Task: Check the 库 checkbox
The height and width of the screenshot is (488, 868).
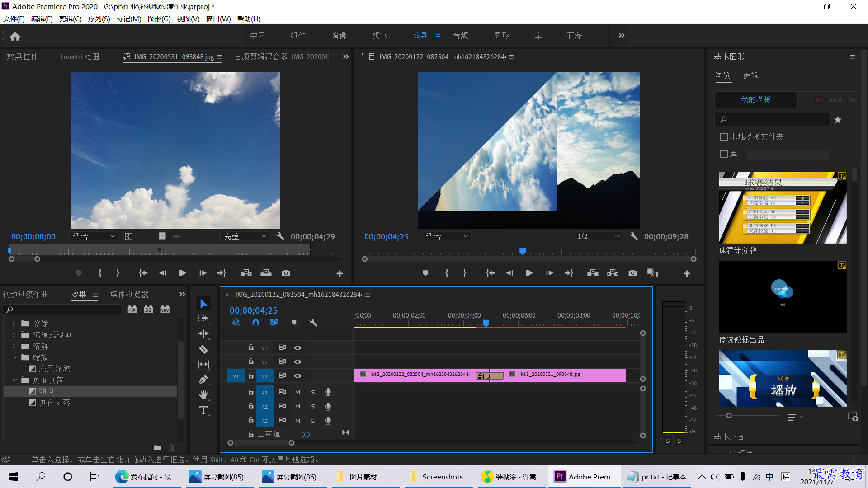Action: tap(724, 154)
